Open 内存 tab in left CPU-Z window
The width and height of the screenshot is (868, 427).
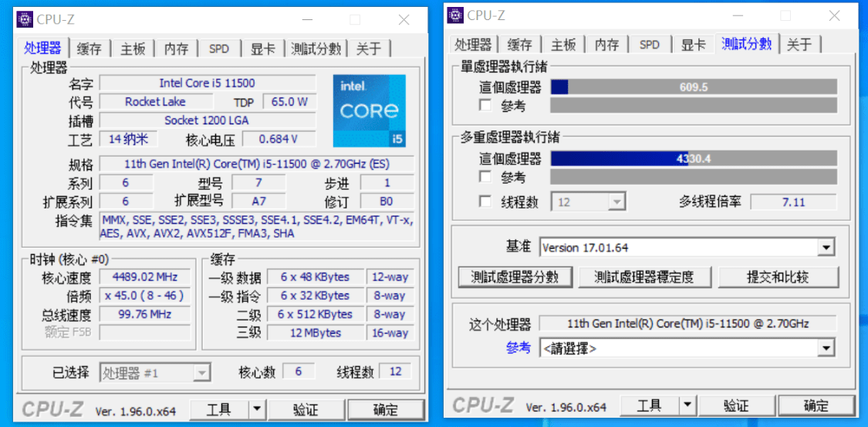tap(177, 49)
